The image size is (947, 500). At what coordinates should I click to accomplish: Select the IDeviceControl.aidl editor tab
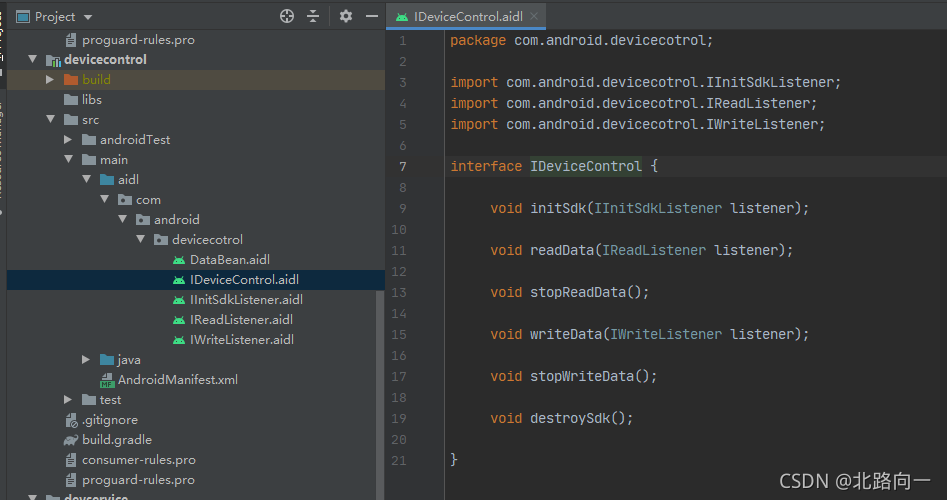click(x=467, y=16)
